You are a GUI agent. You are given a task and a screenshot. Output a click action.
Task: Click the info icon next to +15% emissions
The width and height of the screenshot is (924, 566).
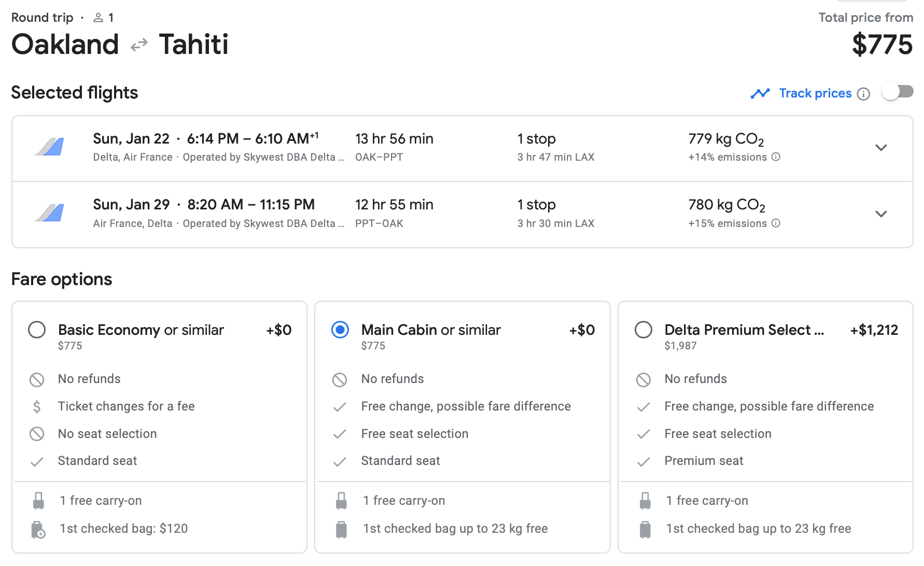tap(776, 223)
